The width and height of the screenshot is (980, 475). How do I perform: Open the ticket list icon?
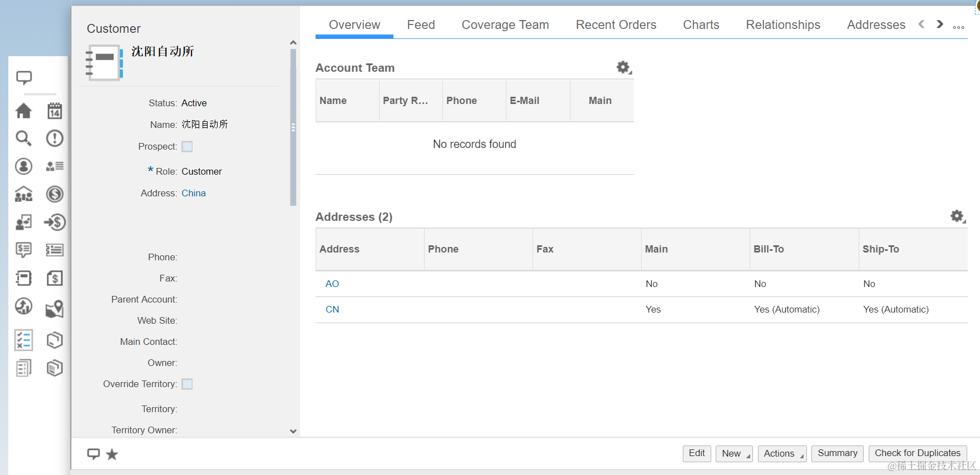[55, 250]
